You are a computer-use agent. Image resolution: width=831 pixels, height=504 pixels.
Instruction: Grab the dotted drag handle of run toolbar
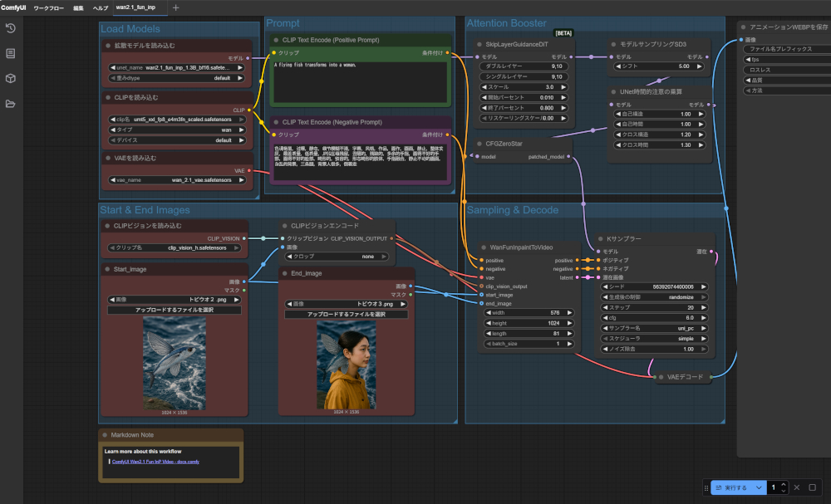[x=707, y=487]
